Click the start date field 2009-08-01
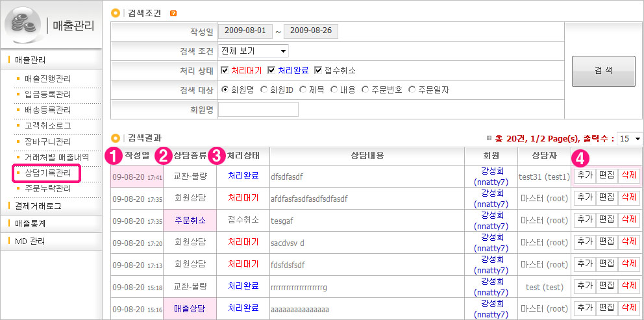The width and height of the screenshot is (644, 320). 245,31
